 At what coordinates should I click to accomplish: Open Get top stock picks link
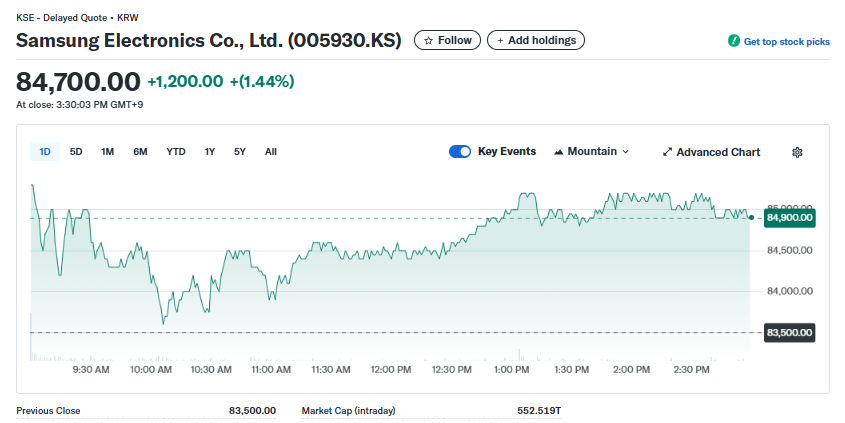[x=786, y=41]
